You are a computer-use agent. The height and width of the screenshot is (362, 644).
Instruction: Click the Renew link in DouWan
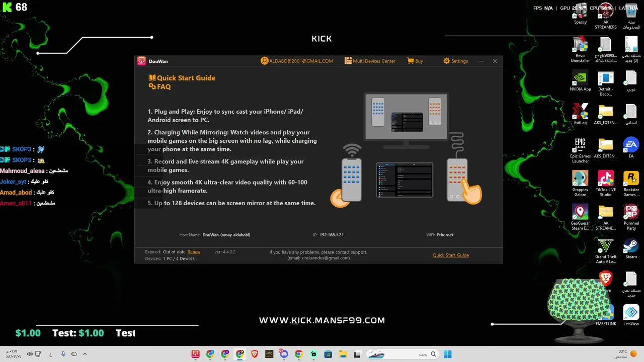(194, 252)
